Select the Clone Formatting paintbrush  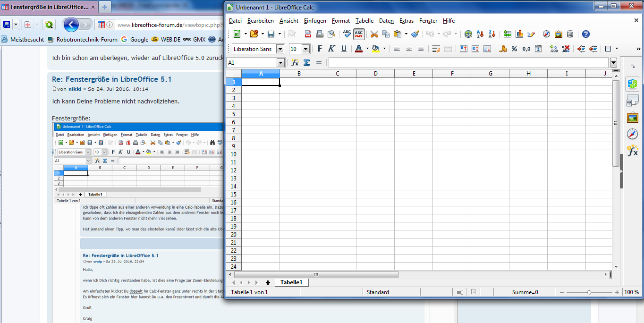tap(415, 34)
